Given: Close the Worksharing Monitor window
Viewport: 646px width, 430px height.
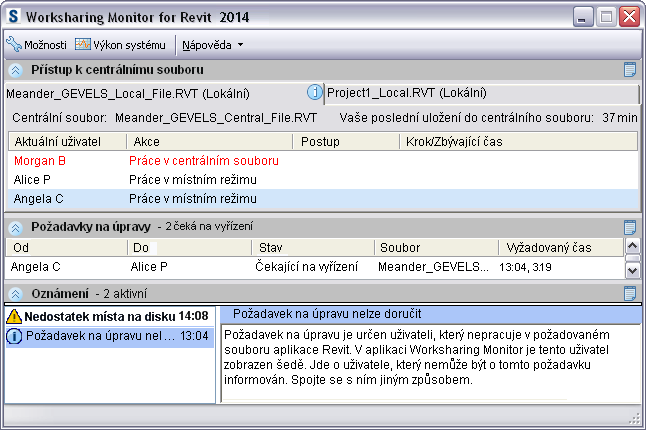Looking at the screenshot, I should [629, 17].
